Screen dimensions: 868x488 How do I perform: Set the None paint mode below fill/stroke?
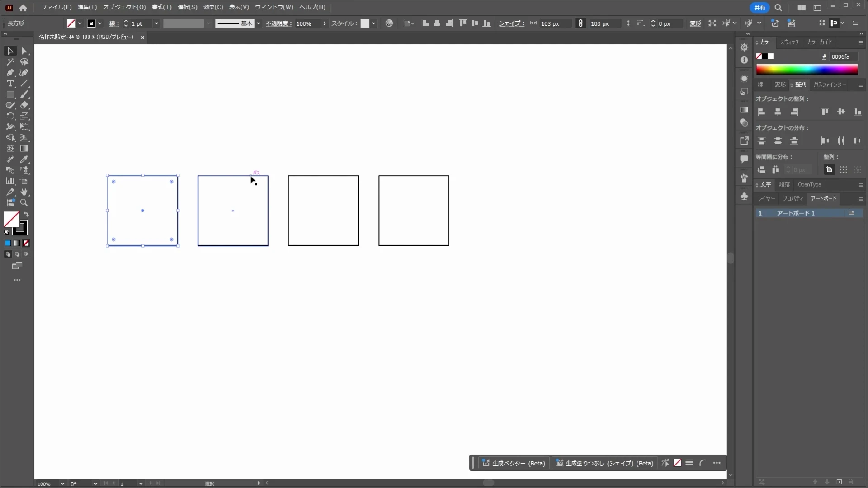click(x=26, y=243)
